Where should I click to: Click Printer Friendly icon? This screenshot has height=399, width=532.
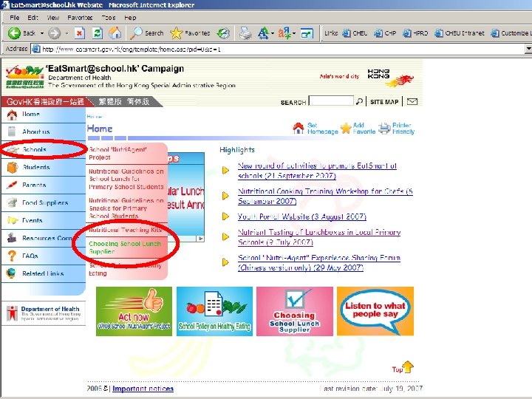coord(384,129)
